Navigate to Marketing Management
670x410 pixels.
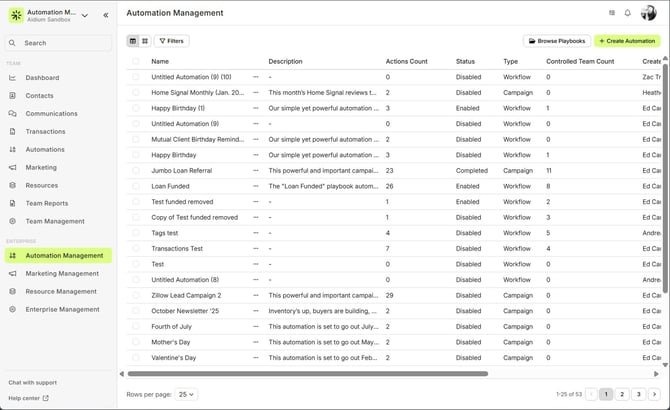pyautogui.click(x=62, y=273)
